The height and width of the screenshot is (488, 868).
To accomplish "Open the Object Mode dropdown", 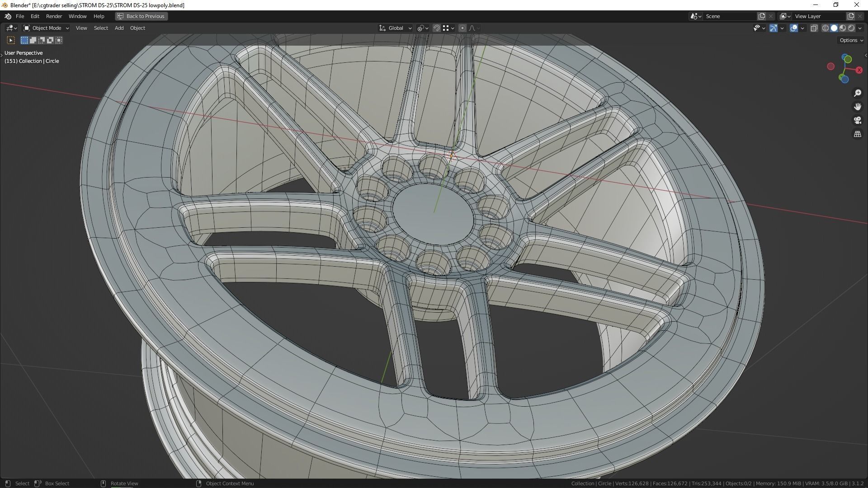I will point(46,28).
